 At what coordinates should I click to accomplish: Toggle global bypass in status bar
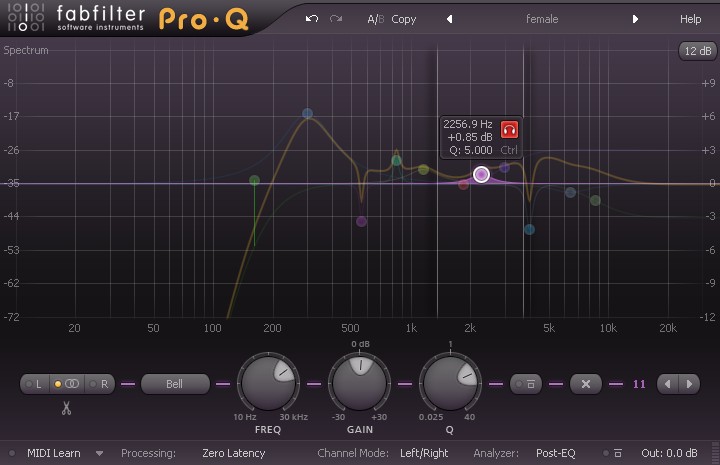pos(613,453)
